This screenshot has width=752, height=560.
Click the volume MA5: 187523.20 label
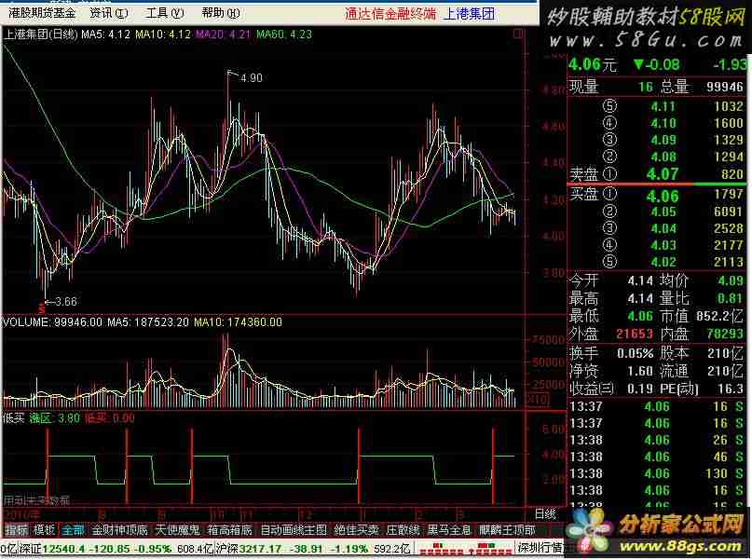(x=148, y=322)
